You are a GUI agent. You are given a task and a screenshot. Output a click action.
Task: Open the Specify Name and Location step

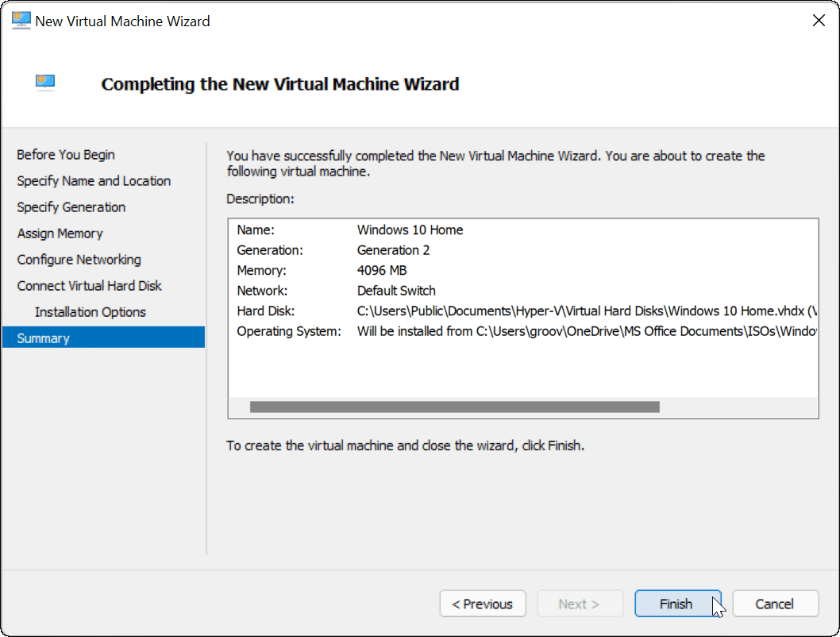tap(94, 181)
